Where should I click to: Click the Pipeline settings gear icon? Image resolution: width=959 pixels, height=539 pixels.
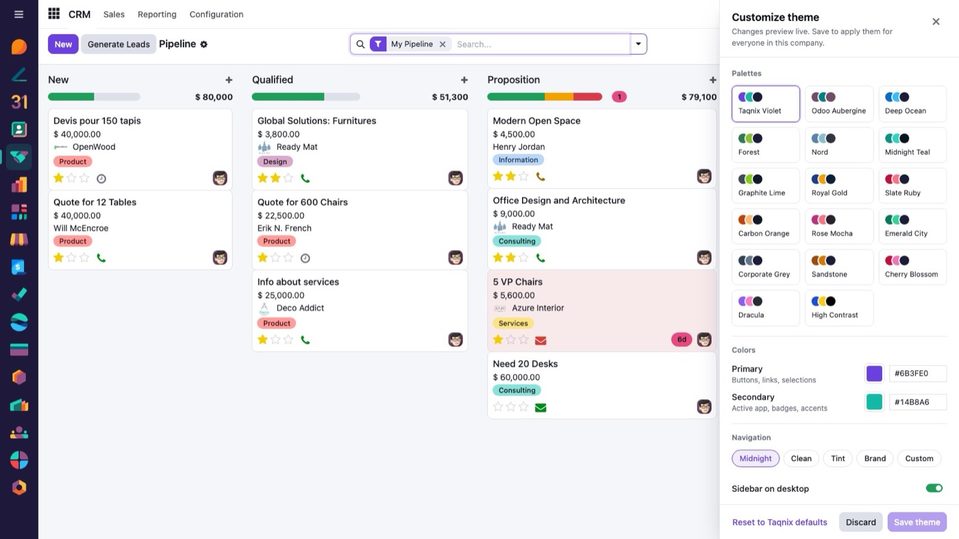tap(204, 44)
